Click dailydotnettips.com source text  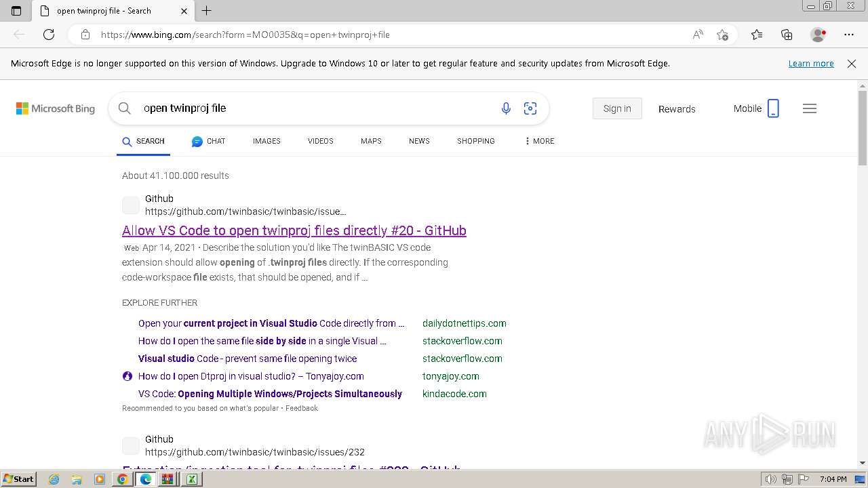(465, 323)
